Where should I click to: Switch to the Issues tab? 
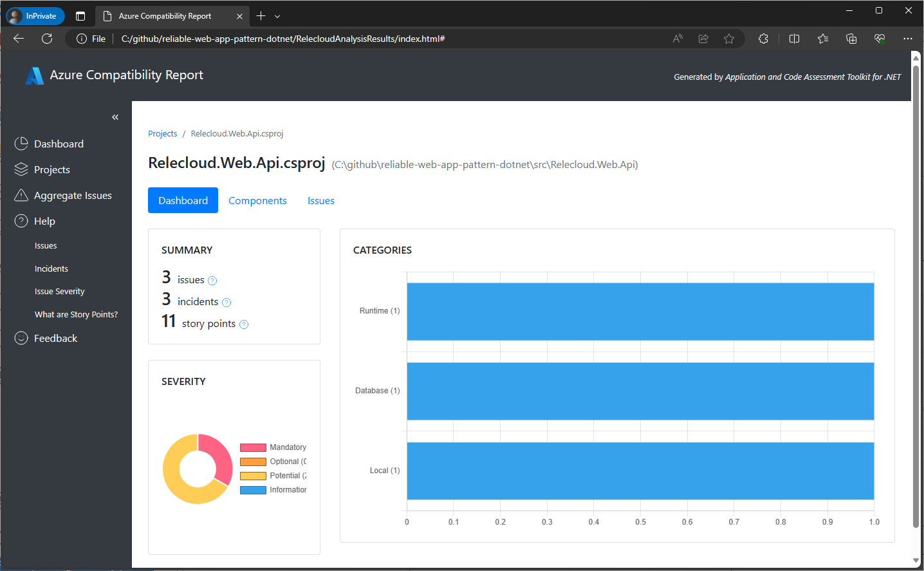point(320,200)
